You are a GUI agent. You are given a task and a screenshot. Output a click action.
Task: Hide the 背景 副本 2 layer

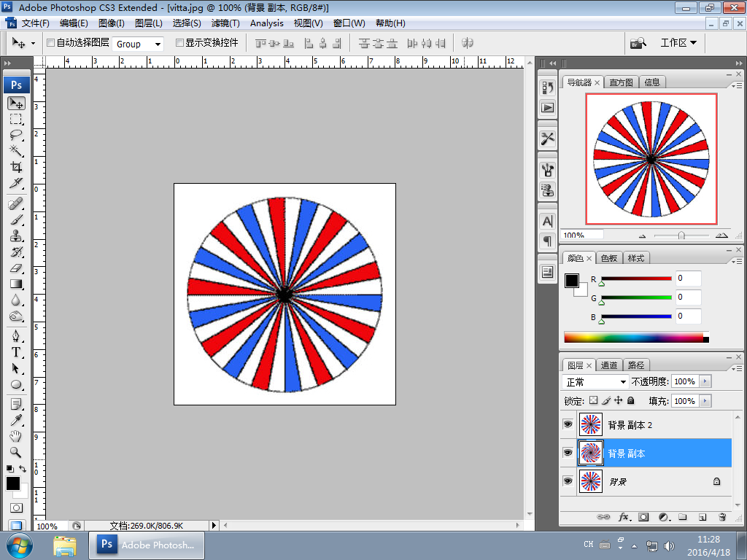click(x=568, y=424)
